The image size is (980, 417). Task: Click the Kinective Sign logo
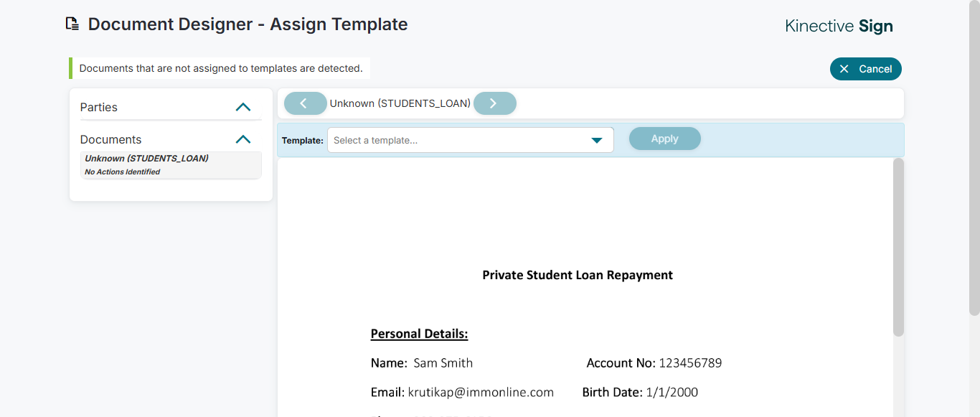click(839, 27)
